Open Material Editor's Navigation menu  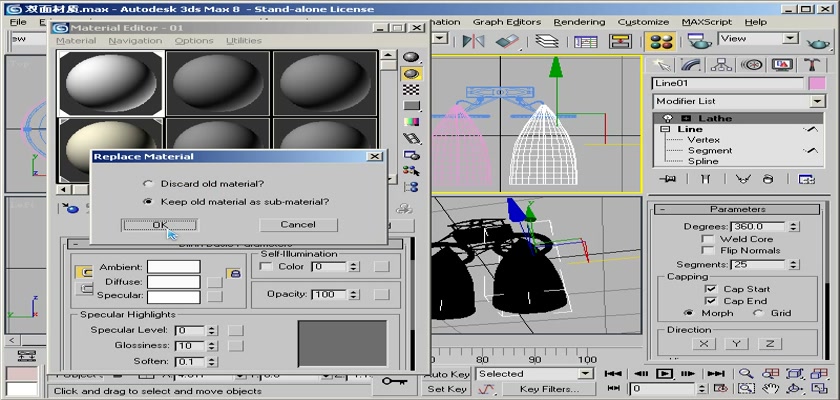(x=135, y=41)
